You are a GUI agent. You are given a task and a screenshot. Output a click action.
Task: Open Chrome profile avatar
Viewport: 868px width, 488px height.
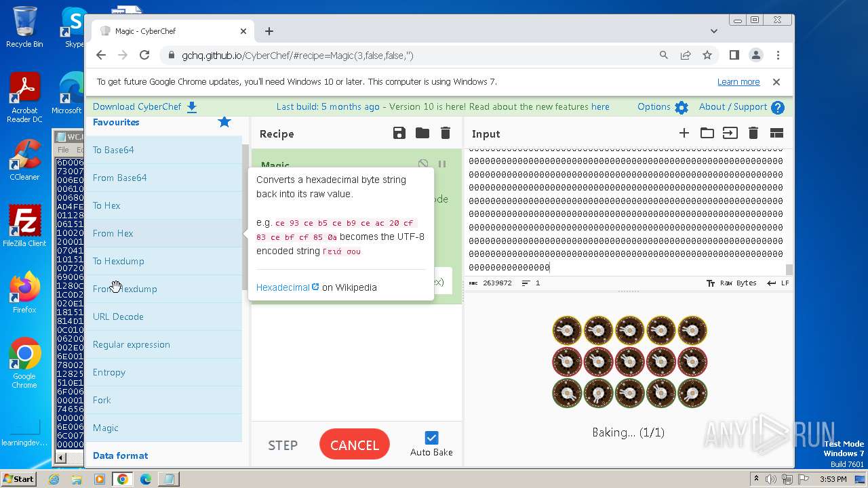pyautogui.click(x=756, y=56)
